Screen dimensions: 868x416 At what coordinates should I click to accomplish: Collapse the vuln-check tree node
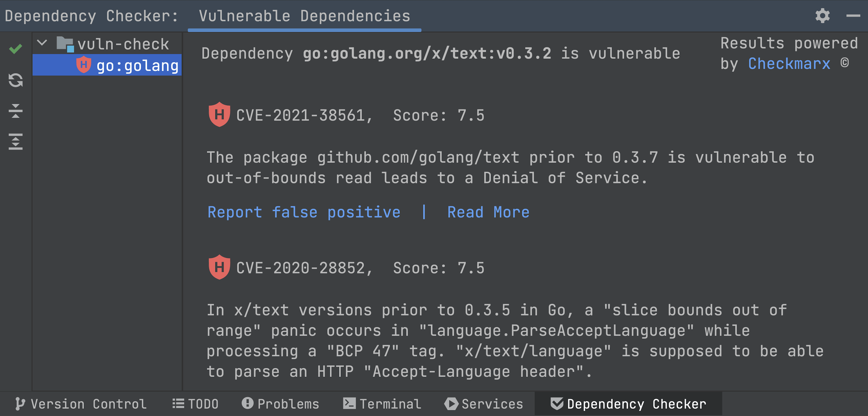click(x=42, y=43)
